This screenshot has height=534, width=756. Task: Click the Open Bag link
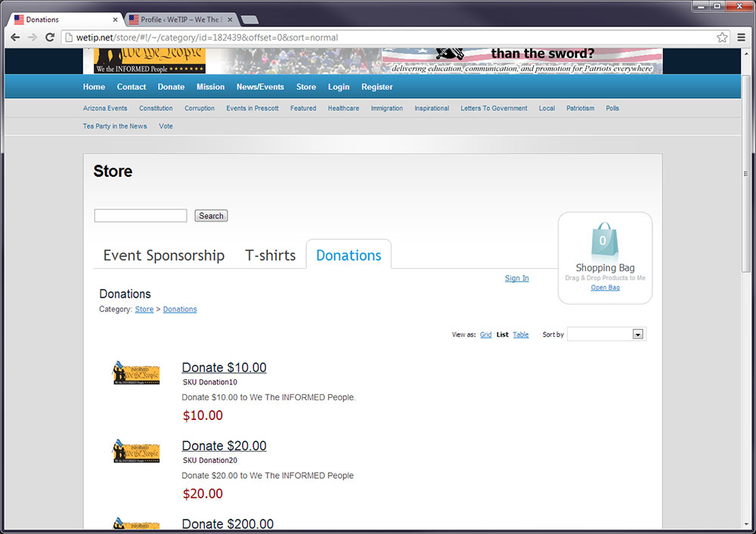point(605,288)
